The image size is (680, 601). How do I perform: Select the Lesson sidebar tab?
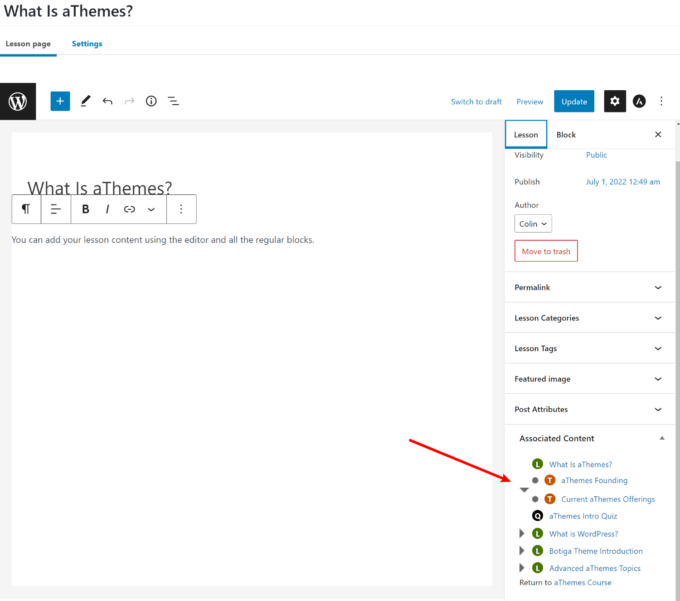click(526, 134)
